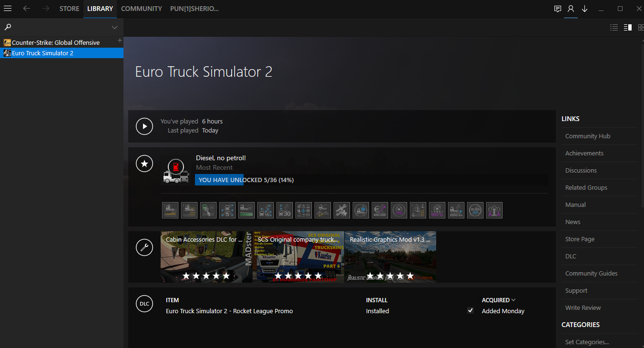The width and height of the screenshot is (644, 348).
Task: Click the round DLC icon
Action: [144, 304]
